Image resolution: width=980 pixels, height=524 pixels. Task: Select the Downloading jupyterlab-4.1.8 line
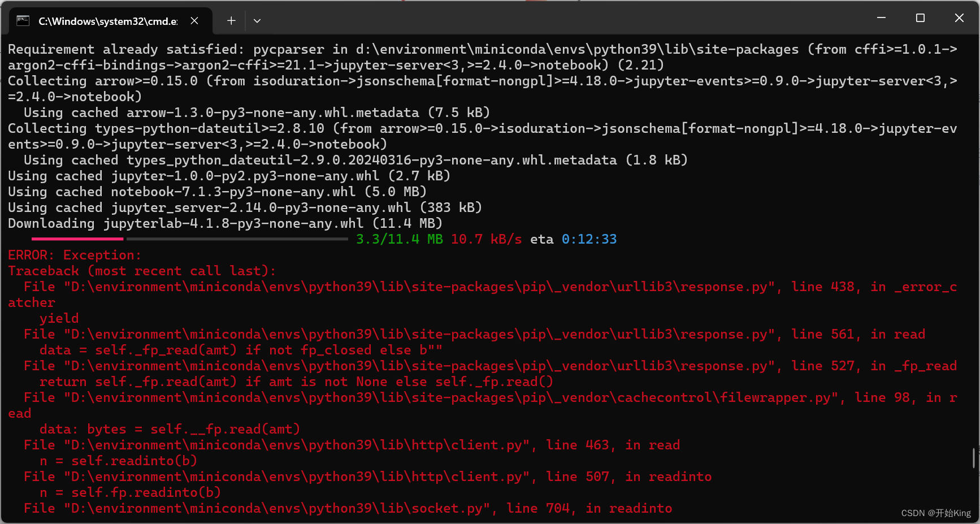pos(225,223)
